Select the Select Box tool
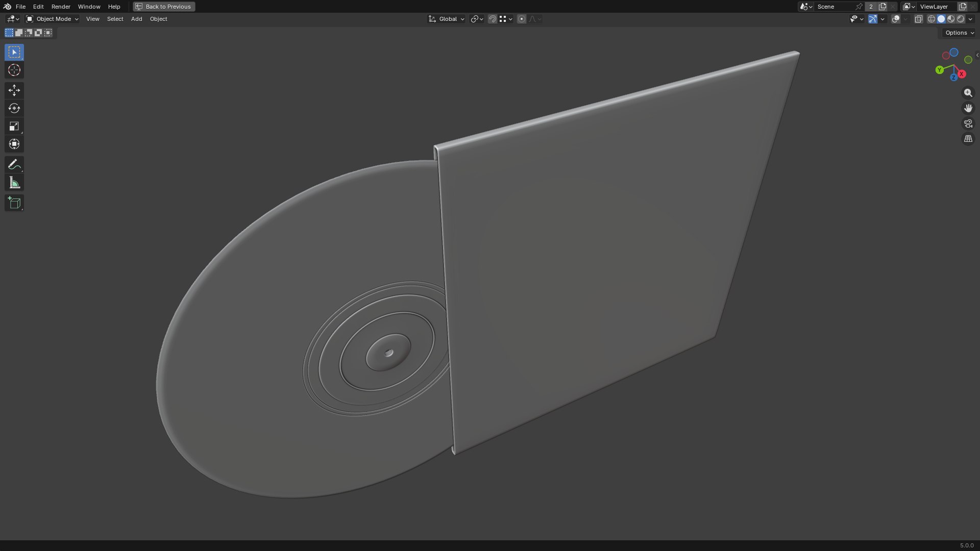The width and height of the screenshot is (980, 551). (14, 52)
